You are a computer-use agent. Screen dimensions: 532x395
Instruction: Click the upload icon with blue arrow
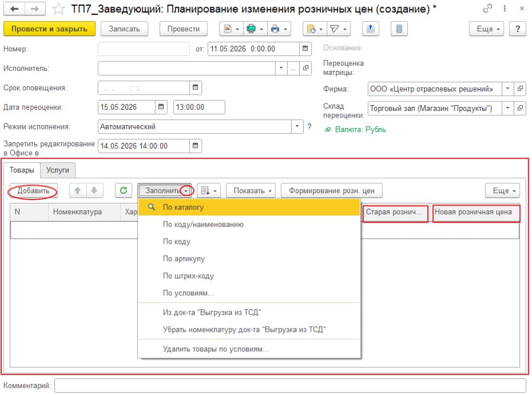[x=371, y=29]
